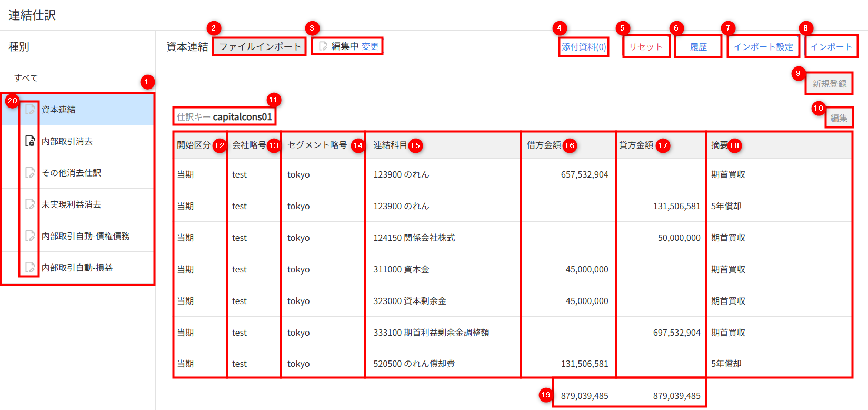
Task: Open インポート設定 settings
Action: [763, 47]
